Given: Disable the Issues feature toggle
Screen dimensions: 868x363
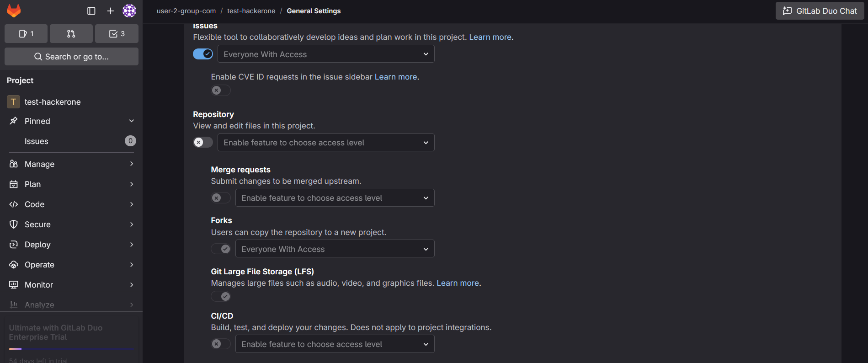Looking at the screenshot, I should click(x=202, y=54).
